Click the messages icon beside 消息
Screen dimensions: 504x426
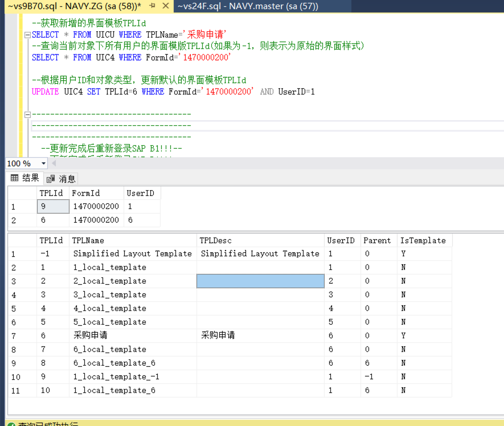(x=51, y=179)
